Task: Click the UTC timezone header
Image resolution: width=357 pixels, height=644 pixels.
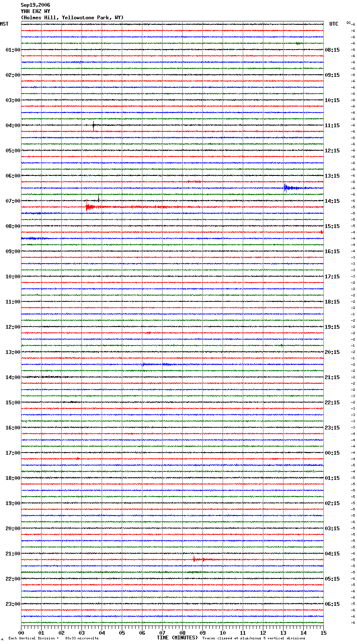Action: (334, 24)
